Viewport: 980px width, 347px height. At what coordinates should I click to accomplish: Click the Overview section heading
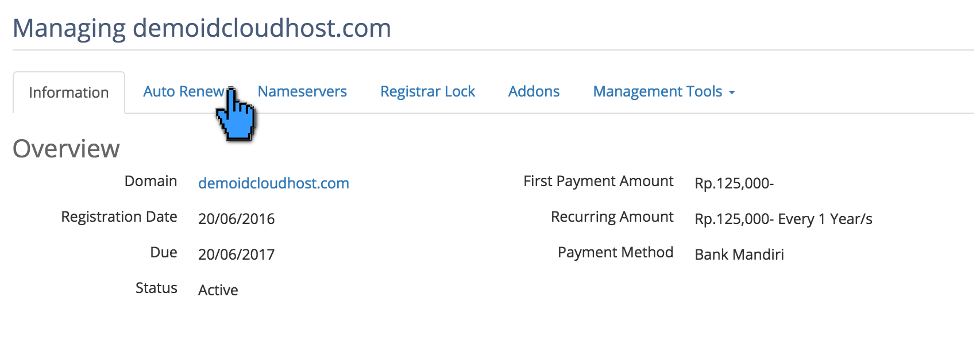pos(67,149)
